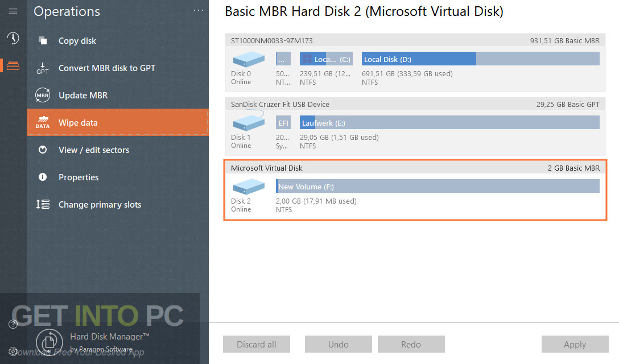The width and height of the screenshot is (619, 364).
Task: Click the Update MBR circular icon
Action: click(x=43, y=95)
